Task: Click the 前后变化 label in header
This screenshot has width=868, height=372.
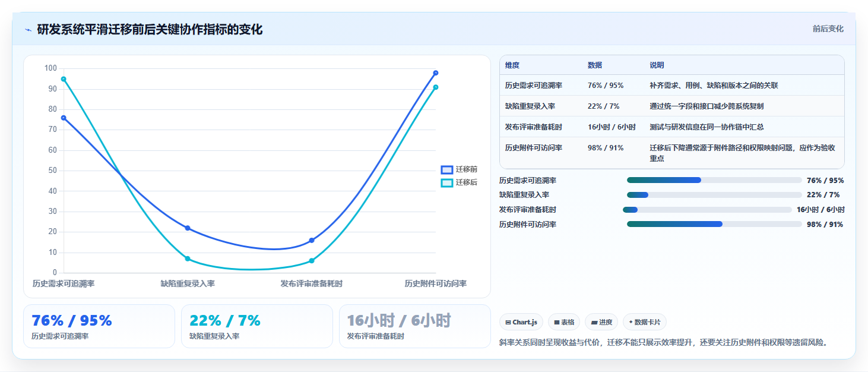Action: 828,29
